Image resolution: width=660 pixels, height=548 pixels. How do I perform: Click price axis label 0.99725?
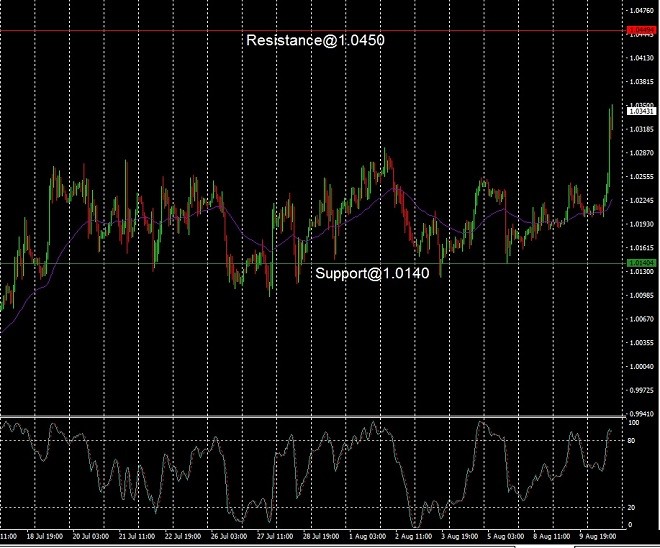[642, 390]
